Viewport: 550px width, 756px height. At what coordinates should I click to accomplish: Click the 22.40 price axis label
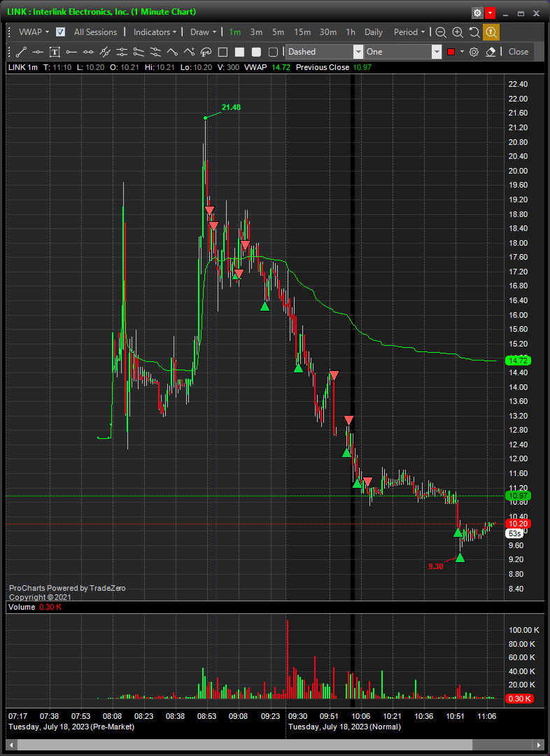tap(519, 84)
